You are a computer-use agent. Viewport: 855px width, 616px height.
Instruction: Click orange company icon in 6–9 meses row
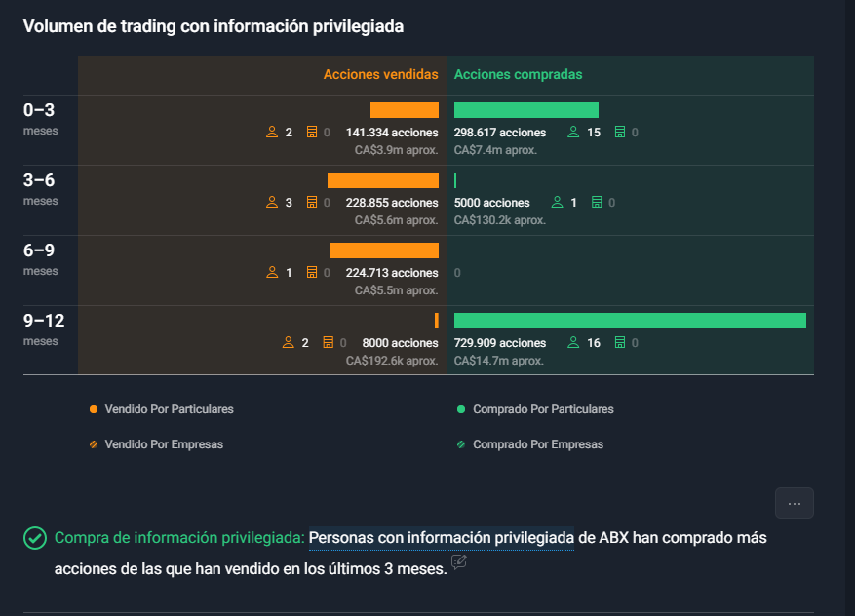[x=311, y=273]
